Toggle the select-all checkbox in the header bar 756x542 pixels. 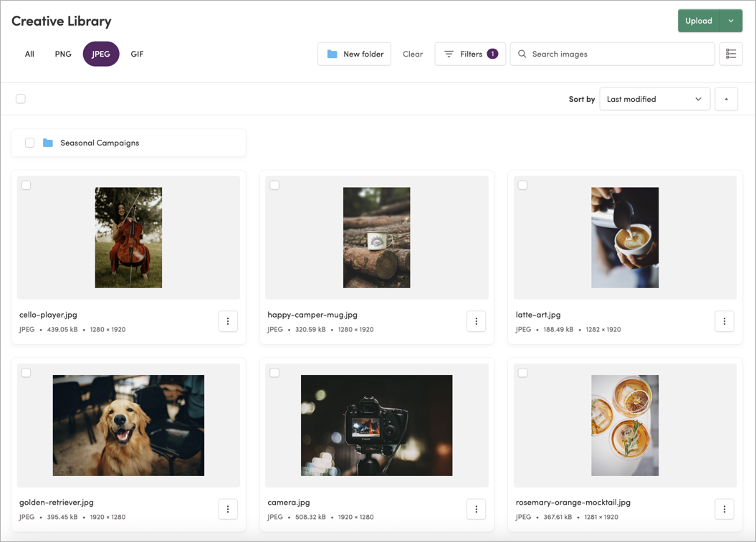point(21,99)
